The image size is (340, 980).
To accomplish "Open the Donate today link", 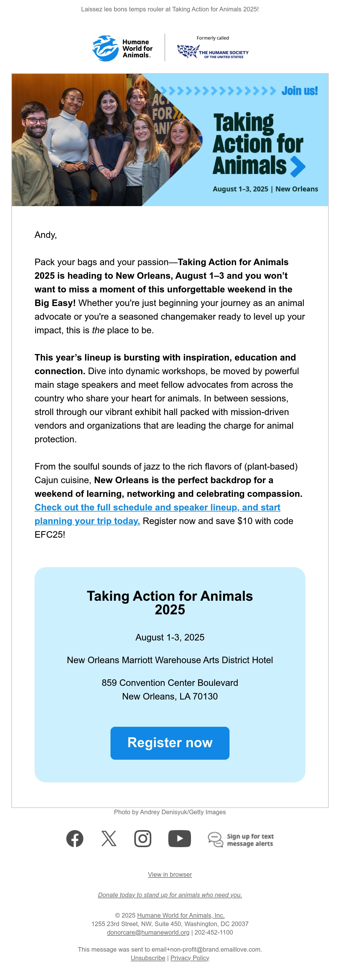I will click(170, 895).
